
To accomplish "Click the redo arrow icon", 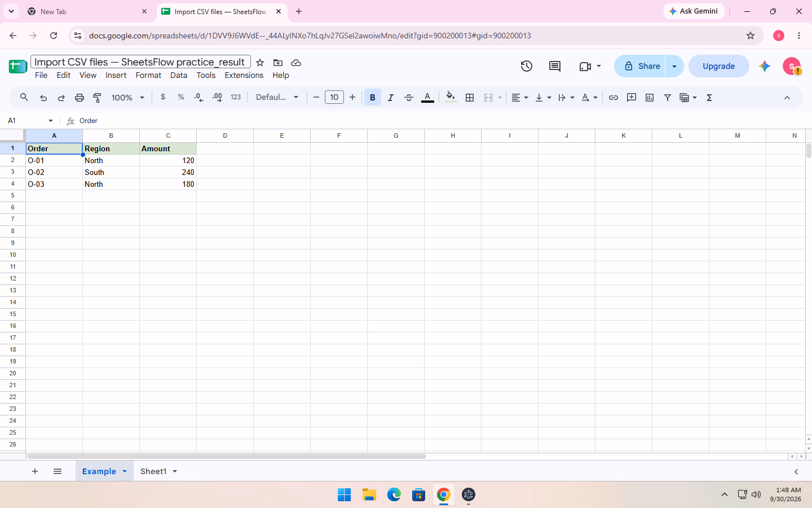I will 61,98.
